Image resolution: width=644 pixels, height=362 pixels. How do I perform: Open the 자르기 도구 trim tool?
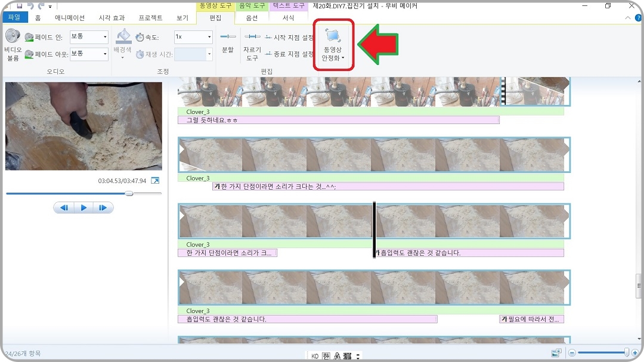click(x=252, y=47)
